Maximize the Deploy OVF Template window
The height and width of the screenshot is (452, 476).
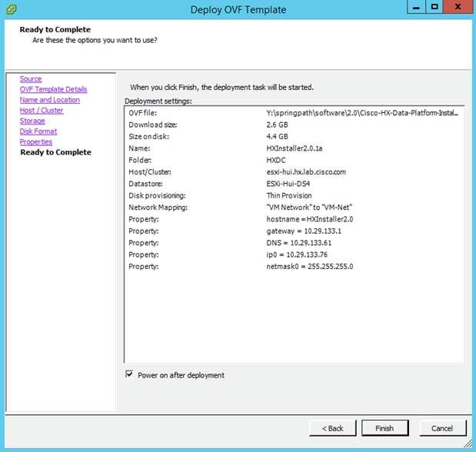434,7
